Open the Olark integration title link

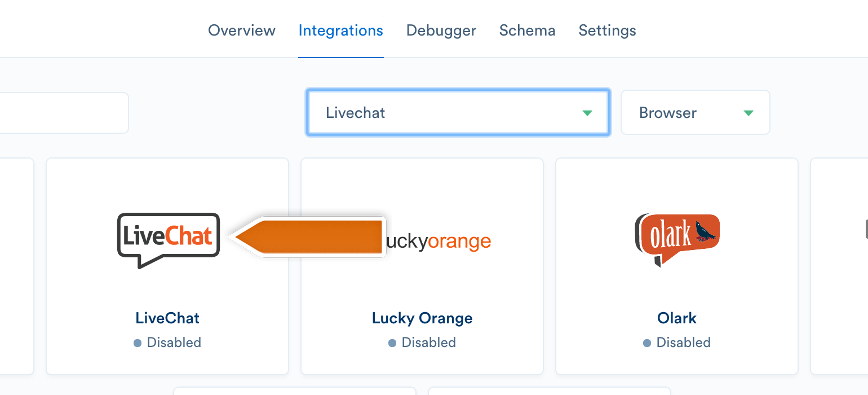tap(677, 318)
